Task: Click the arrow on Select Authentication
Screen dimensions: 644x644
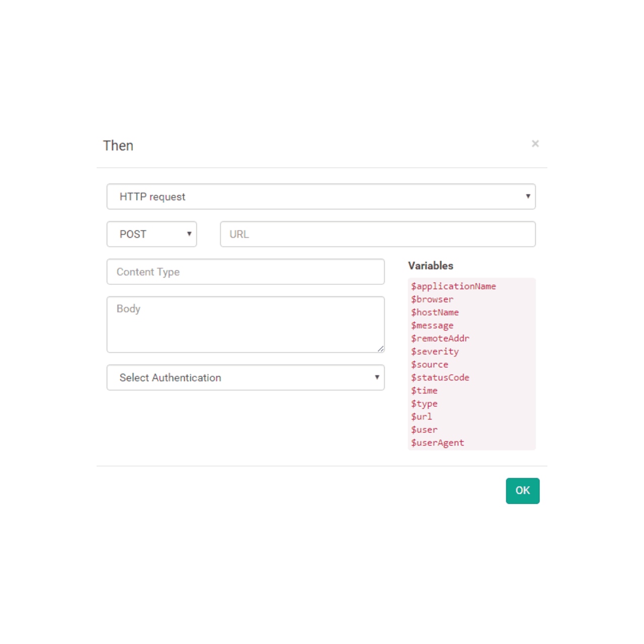Action: pyautogui.click(x=378, y=377)
